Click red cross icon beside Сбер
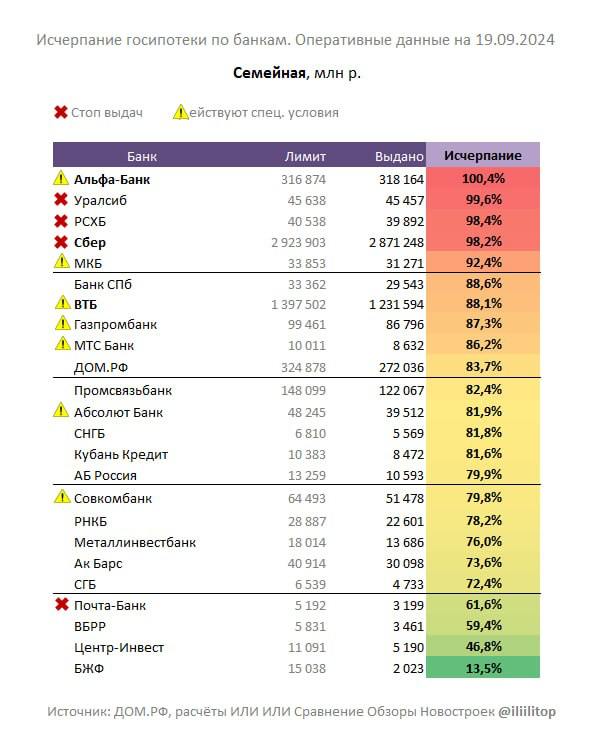Screen dimensions: 590x741 click(x=61, y=242)
